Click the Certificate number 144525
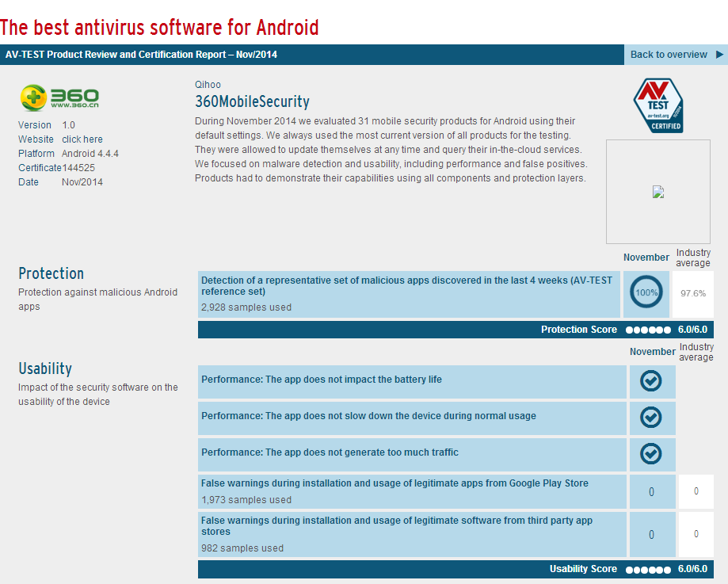The image size is (728, 584). point(78,168)
